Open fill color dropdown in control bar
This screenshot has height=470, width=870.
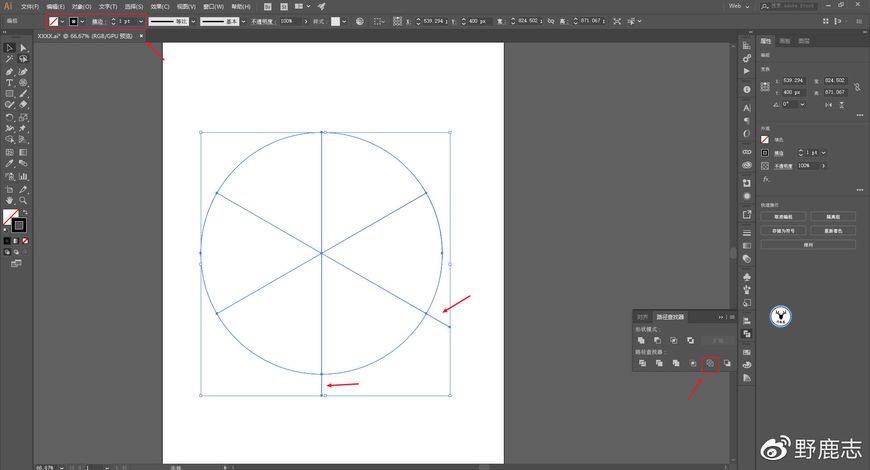62,21
